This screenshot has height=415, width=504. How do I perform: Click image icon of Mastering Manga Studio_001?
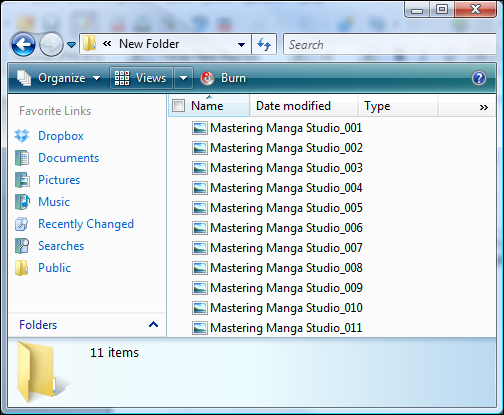click(200, 128)
